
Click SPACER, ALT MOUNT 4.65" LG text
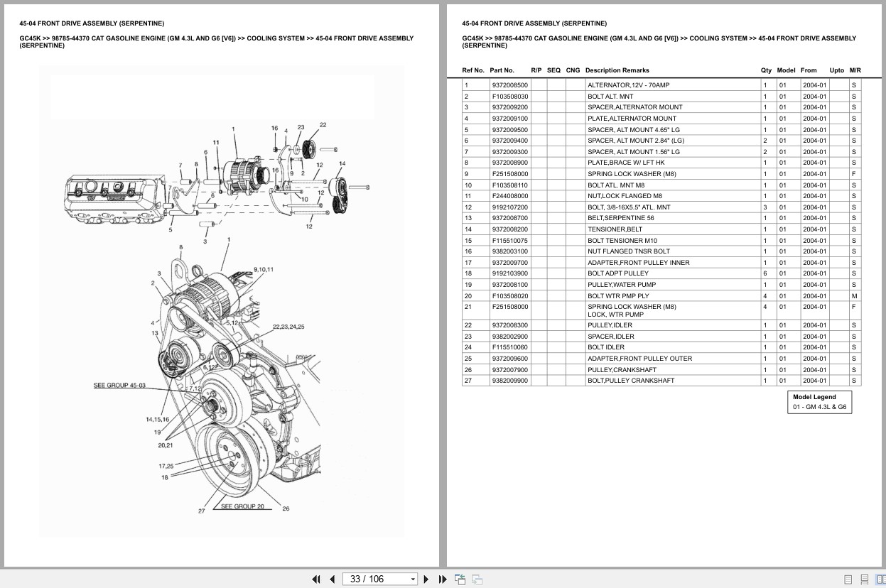[634, 129]
